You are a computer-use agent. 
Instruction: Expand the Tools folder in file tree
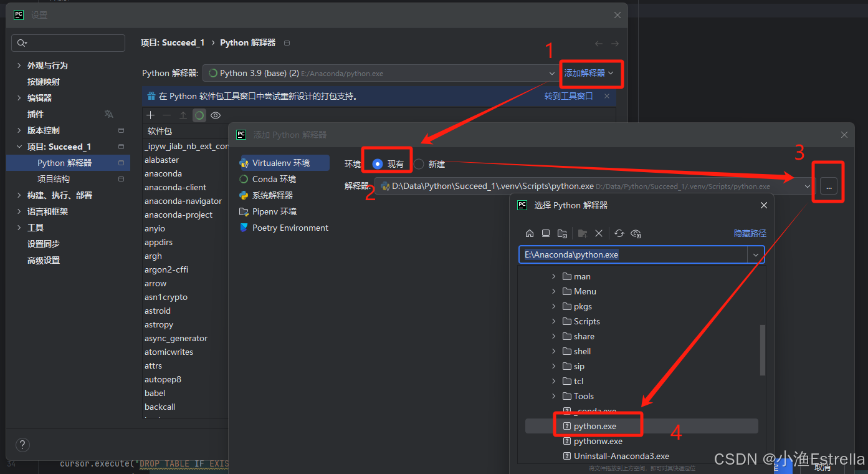click(553, 396)
